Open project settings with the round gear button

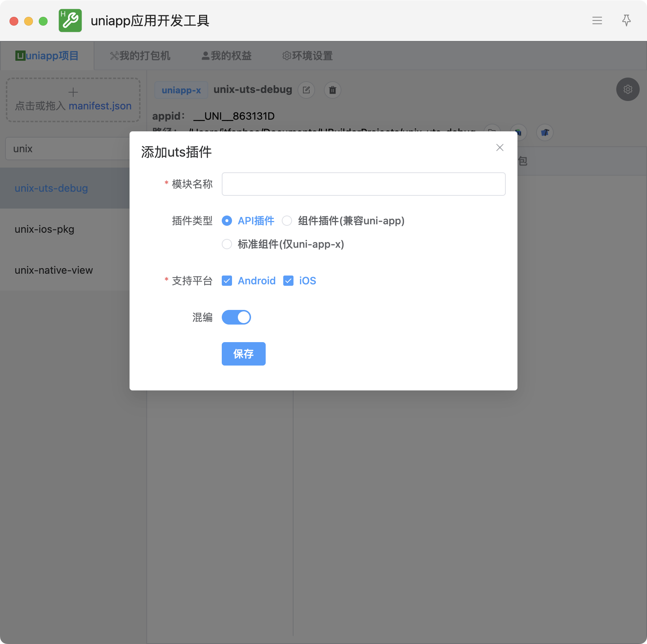pos(628,89)
